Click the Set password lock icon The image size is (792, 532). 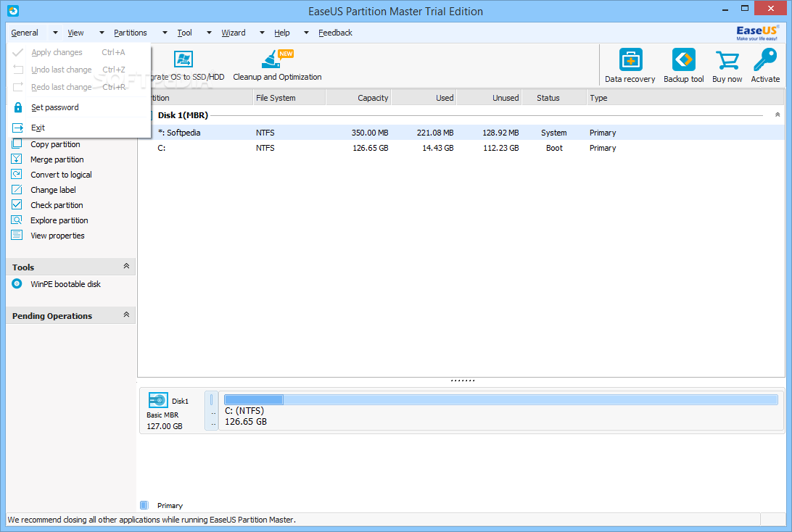click(x=17, y=107)
